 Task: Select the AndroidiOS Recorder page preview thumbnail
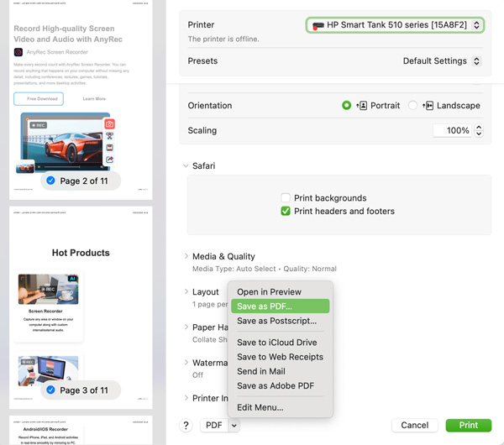coord(81,431)
